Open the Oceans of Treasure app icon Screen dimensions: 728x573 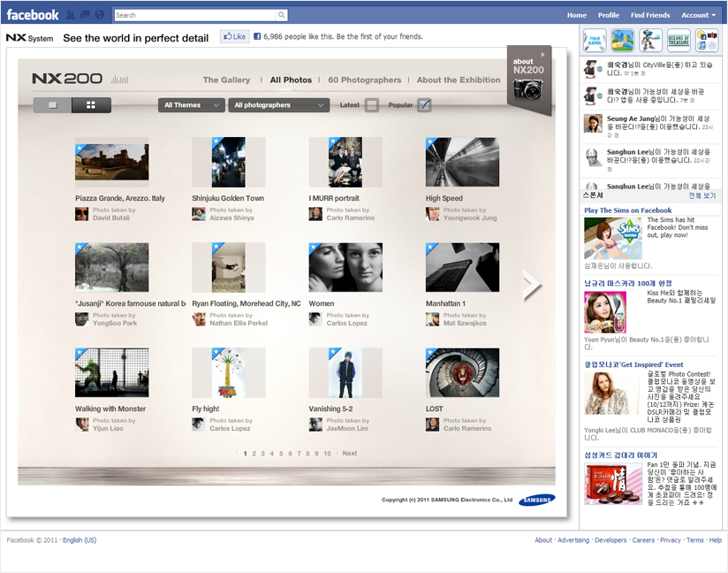[x=679, y=40]
